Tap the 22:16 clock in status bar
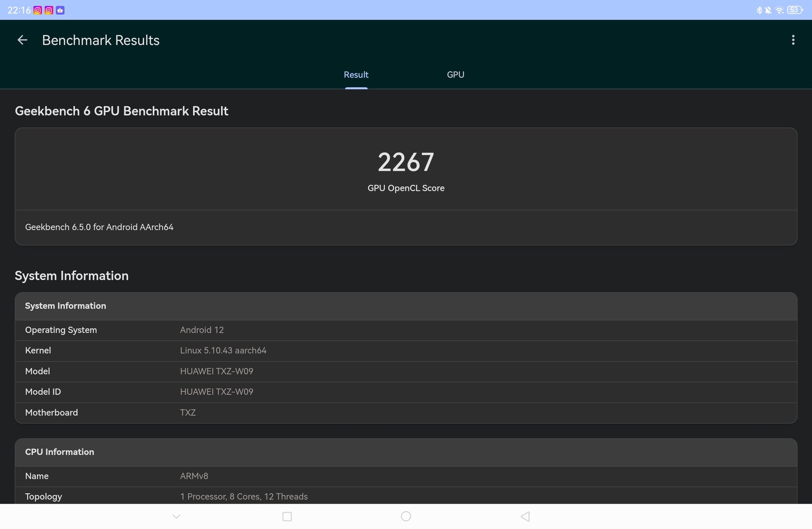This screenshot has height=529, width=812. click(19, 10)
